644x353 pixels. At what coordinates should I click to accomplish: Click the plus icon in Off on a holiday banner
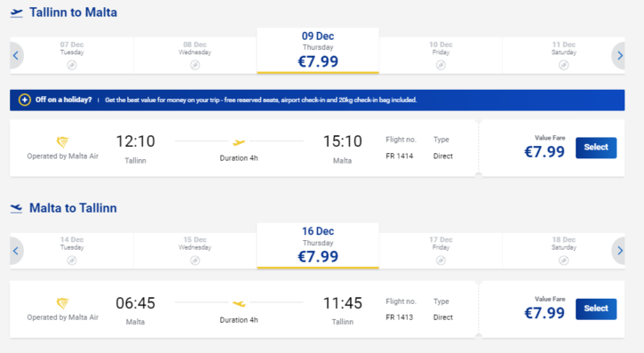[25, 100]
